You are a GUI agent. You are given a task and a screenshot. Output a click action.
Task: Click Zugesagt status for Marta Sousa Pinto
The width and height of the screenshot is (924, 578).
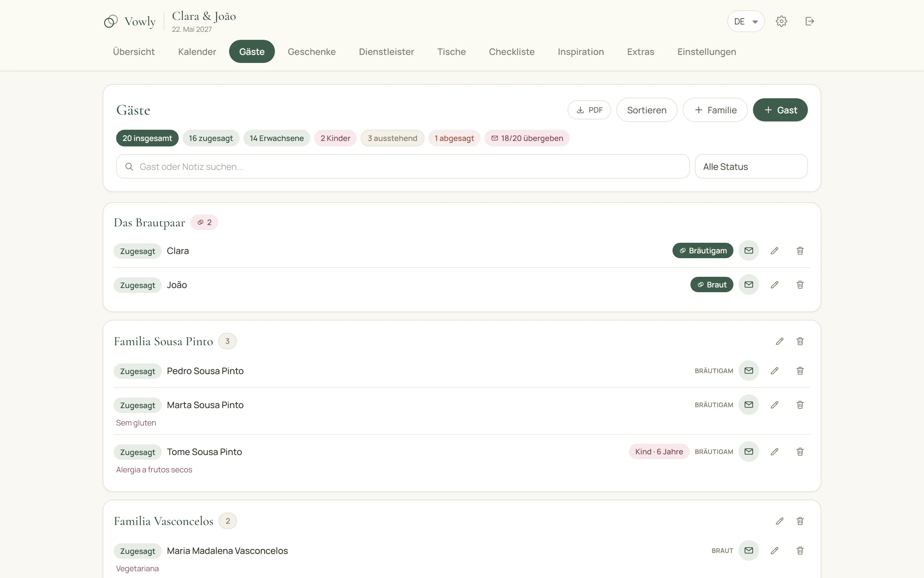tap(137, 405)
